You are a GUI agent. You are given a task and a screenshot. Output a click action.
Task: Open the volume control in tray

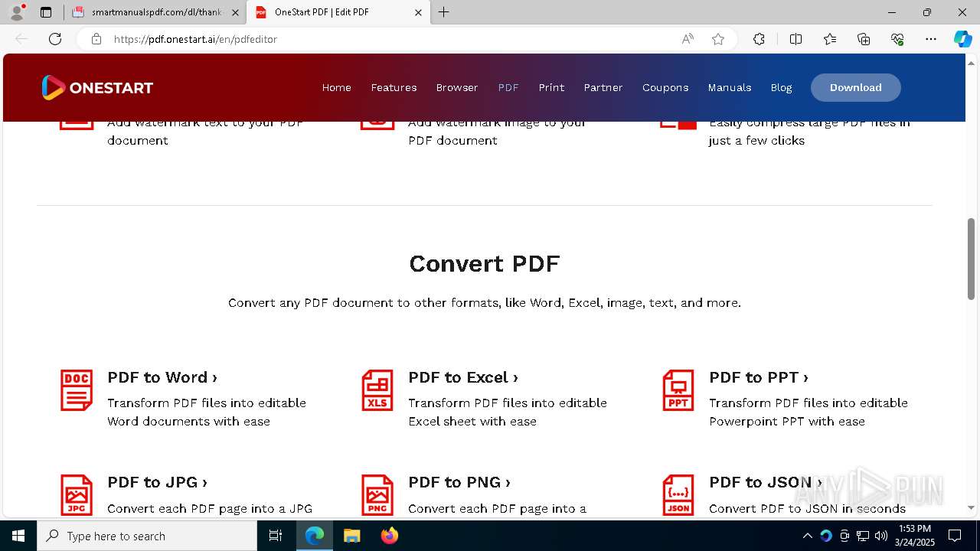coord(881,536)
